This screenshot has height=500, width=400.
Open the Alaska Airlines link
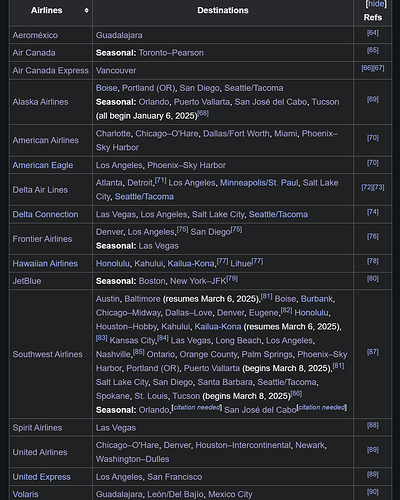(40, 102)
